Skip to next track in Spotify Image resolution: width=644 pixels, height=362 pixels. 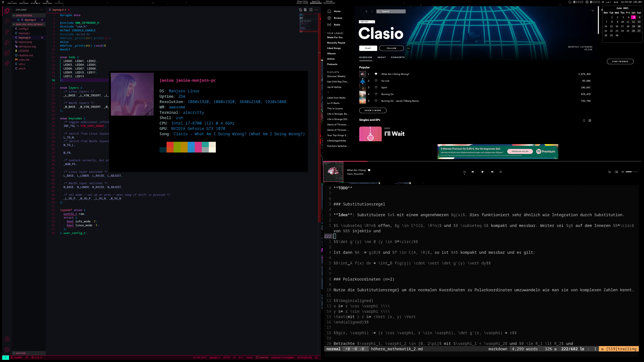point(492,172)
